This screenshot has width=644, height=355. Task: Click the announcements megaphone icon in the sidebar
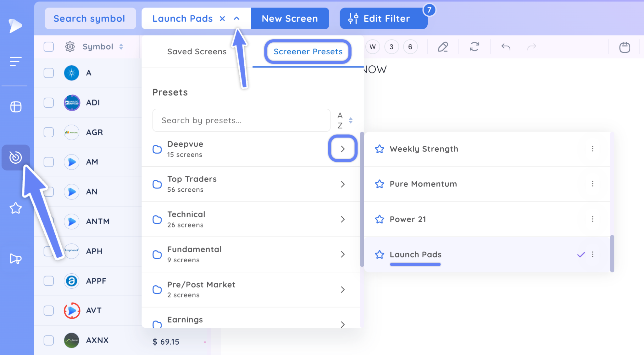pyautogui.click(x=15, y=259)
